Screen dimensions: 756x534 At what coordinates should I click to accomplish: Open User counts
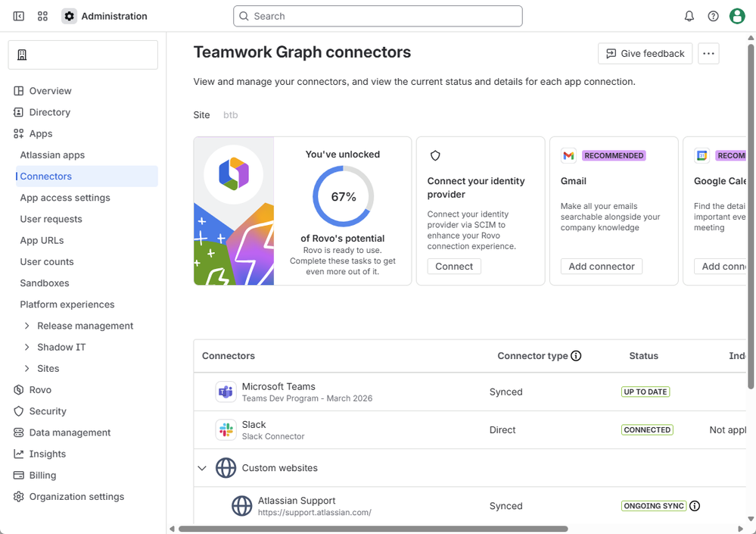click(47, 261)
